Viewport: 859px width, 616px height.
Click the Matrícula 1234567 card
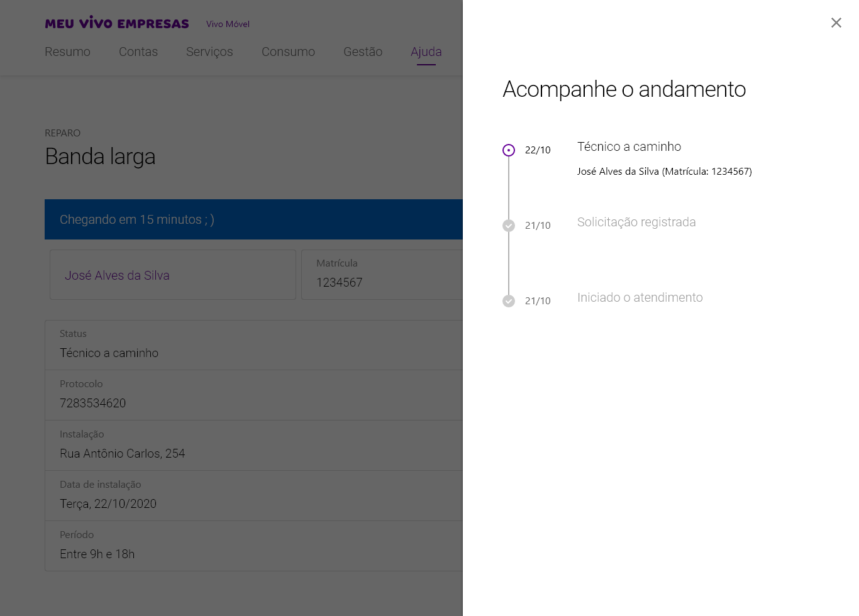381,275
